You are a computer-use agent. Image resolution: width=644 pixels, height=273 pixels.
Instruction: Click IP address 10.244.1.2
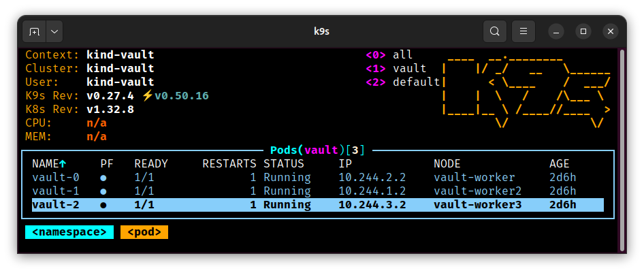click(x=372, y=191)
